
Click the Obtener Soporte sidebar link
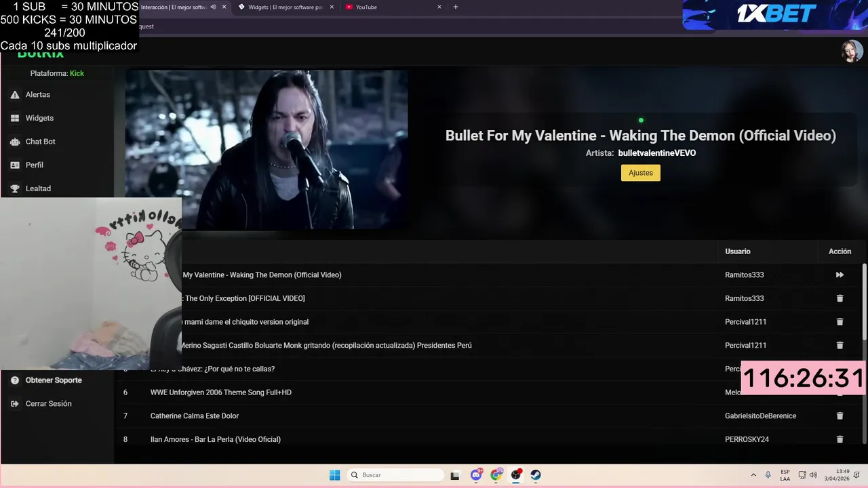(54, 380)
